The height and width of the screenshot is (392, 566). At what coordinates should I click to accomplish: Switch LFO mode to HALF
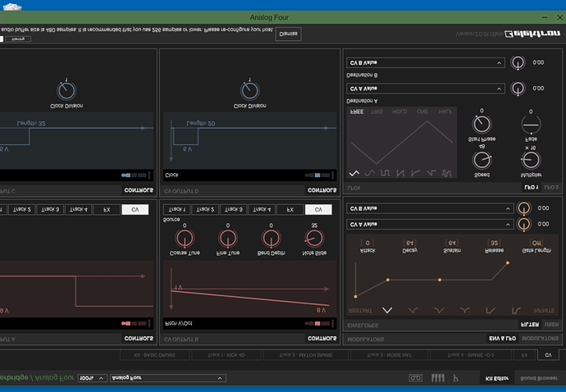[445, 112]
